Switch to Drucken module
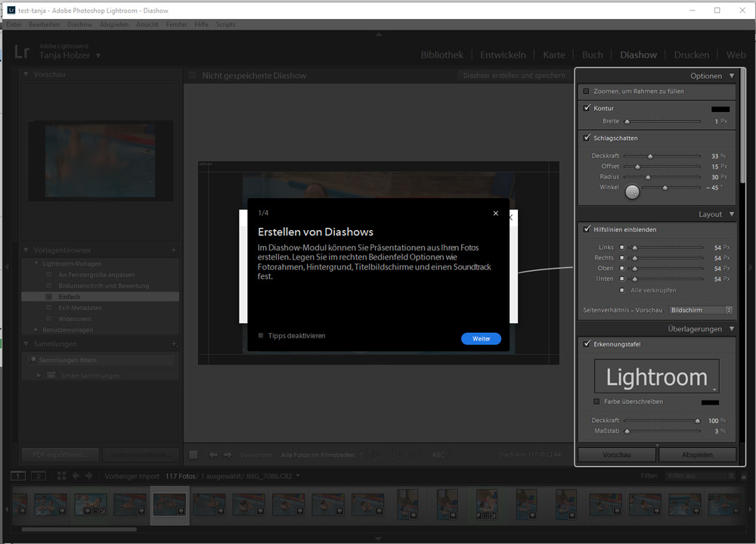The width and height of the screenshot is (756, 544). coord(692,55)
